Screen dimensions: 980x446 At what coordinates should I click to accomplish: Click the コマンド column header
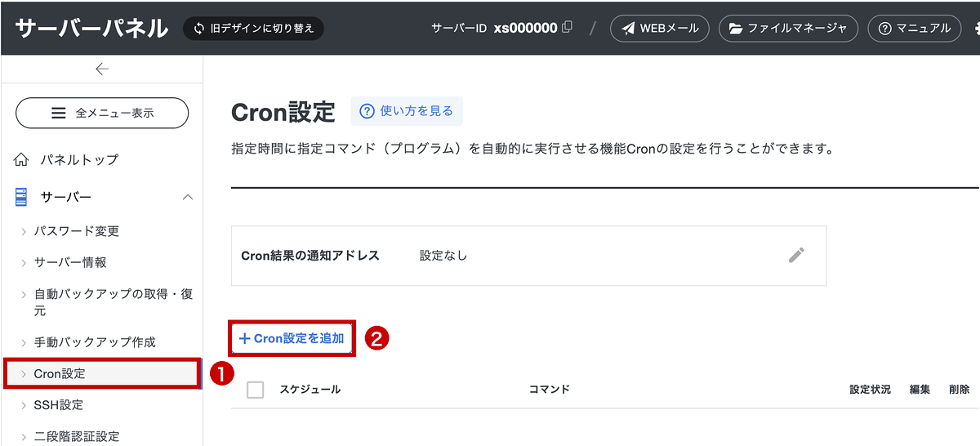[x=550, y=390]
